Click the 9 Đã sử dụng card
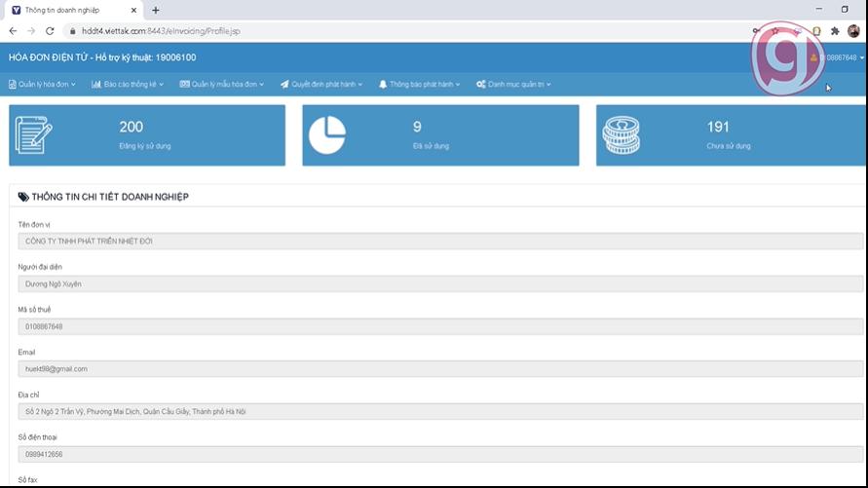Viewport: 868px width, 488px height. tap(440, 135)
